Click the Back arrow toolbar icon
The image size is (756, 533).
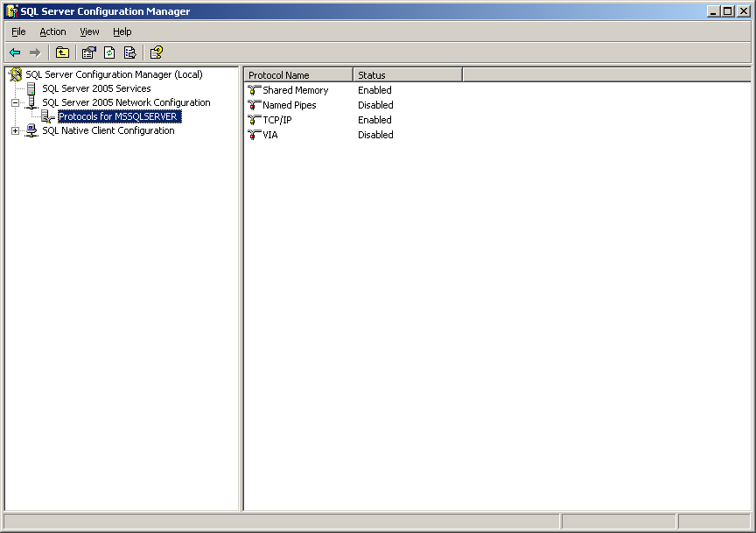click(x=15, y=53)
